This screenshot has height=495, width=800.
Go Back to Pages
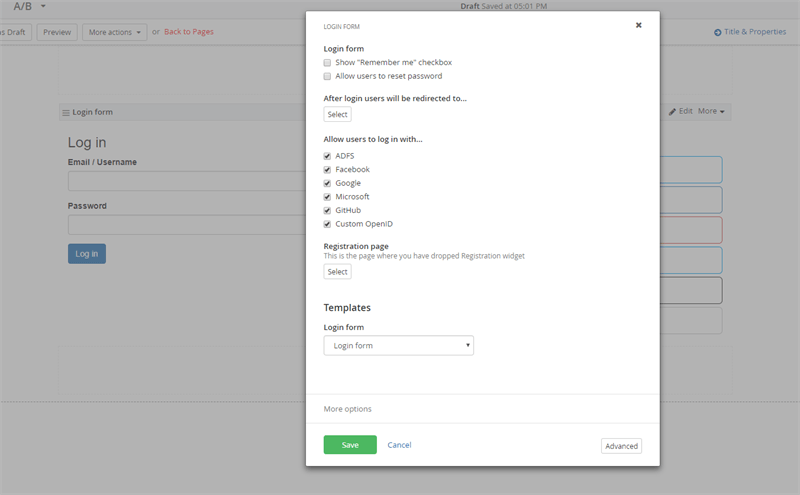coord(189,32)
